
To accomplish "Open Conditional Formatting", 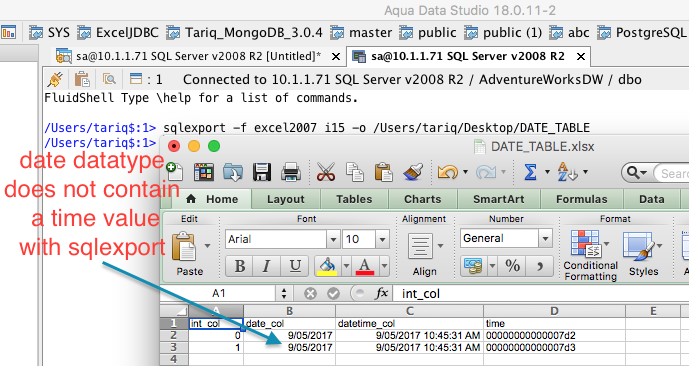I will tap(591, 255).
